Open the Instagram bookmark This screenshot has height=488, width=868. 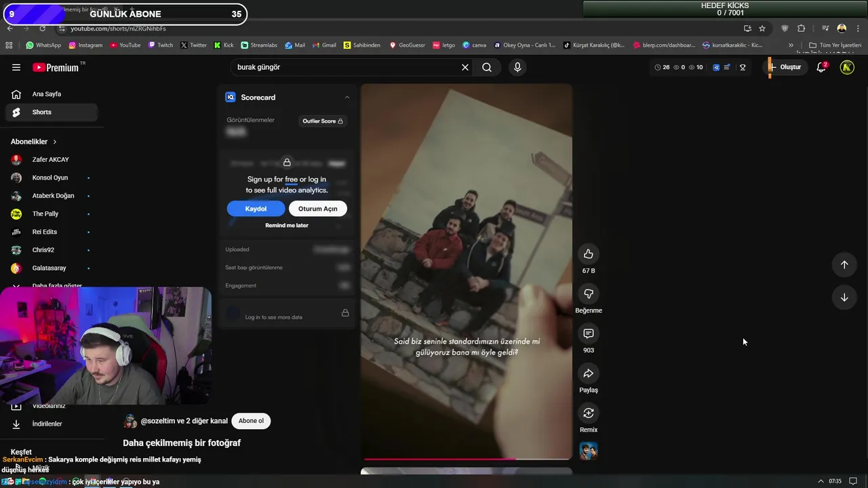pos(85,45)
